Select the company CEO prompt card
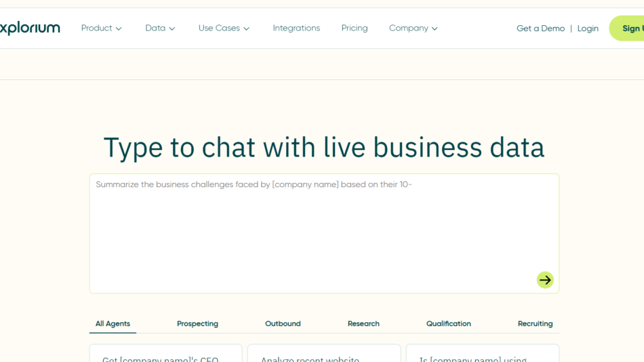The height and width of the screenshot is (362, 644). [x=165, y=354]
